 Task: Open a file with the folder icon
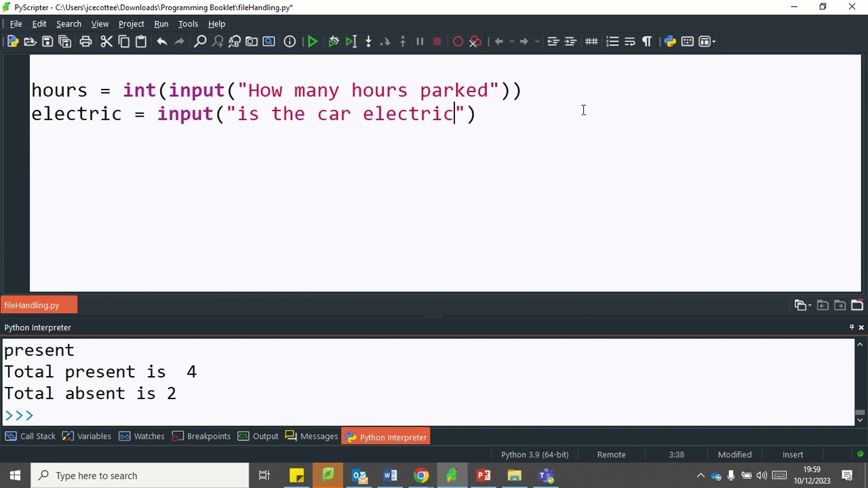point(30,41)
